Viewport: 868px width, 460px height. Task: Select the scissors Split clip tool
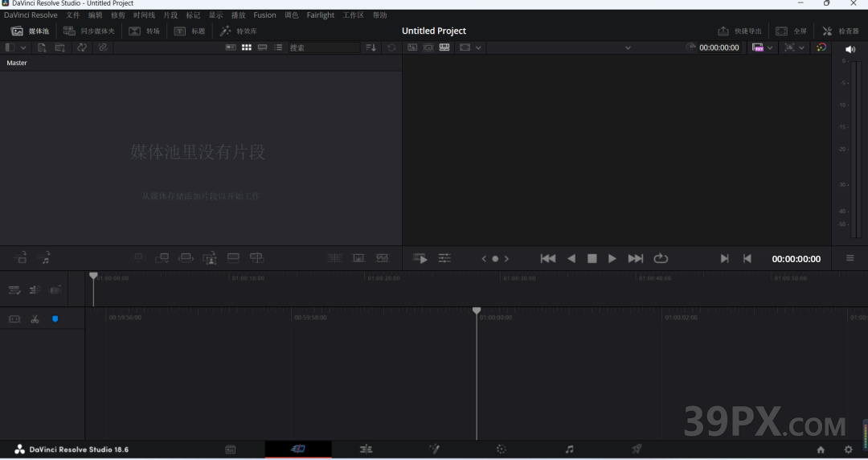click(35, 319)
